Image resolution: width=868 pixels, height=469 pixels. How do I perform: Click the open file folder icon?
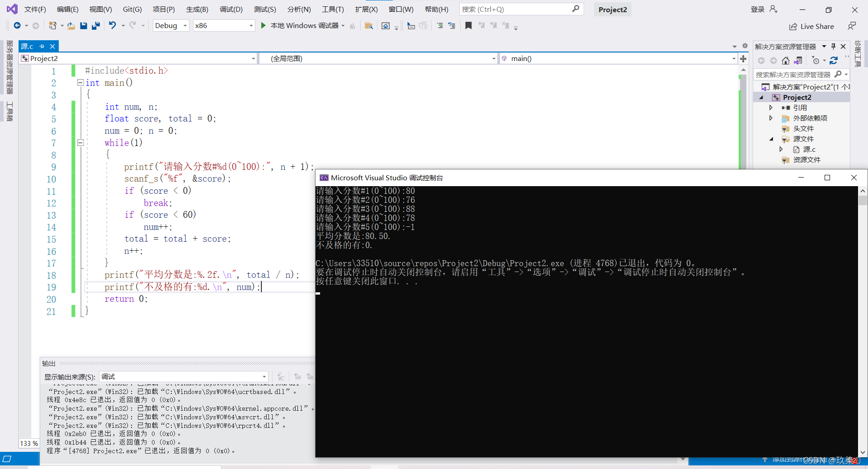coord(71,26)
